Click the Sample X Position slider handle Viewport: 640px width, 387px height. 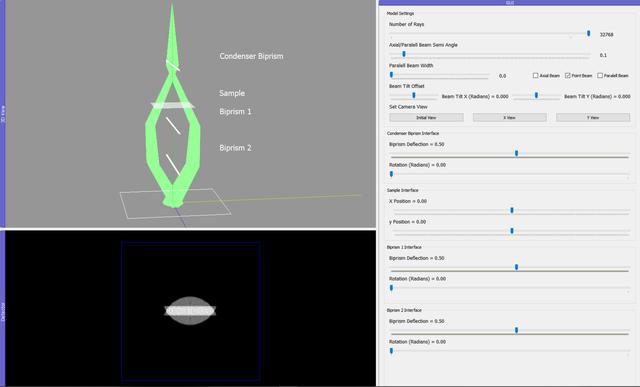pyautogui.click(x=512, y=210)
